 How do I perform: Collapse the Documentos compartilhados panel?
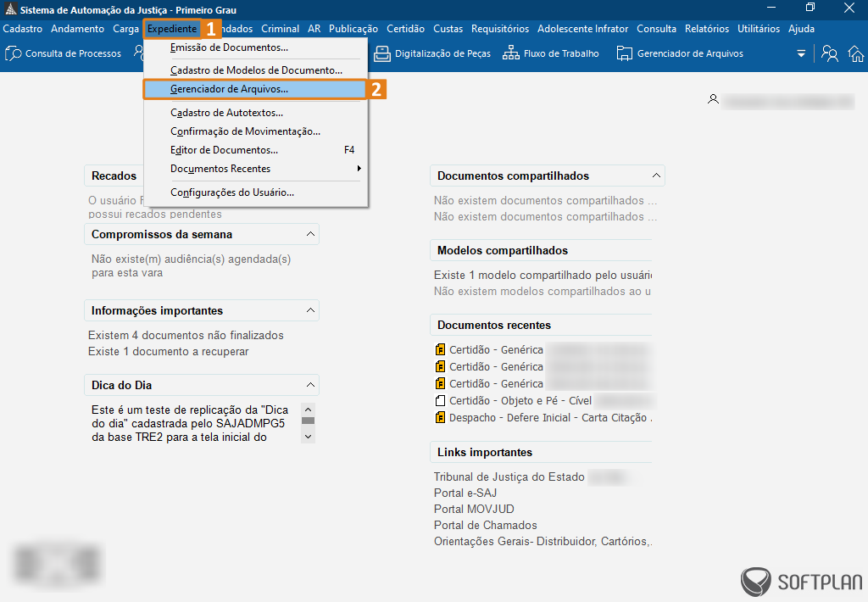tap(656, 176)
